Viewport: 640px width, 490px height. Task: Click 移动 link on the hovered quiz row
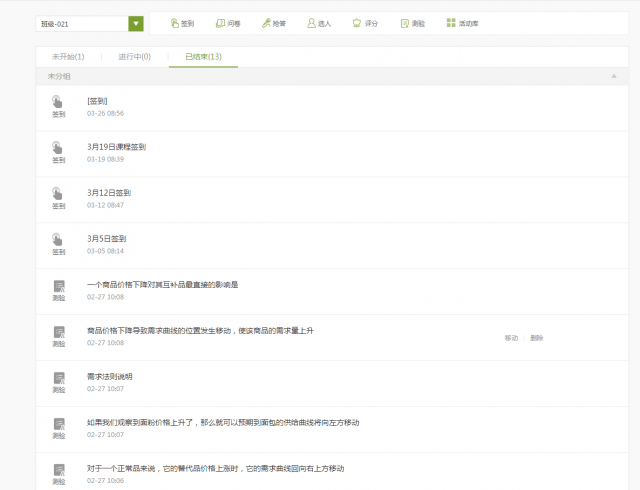point(512,338)
